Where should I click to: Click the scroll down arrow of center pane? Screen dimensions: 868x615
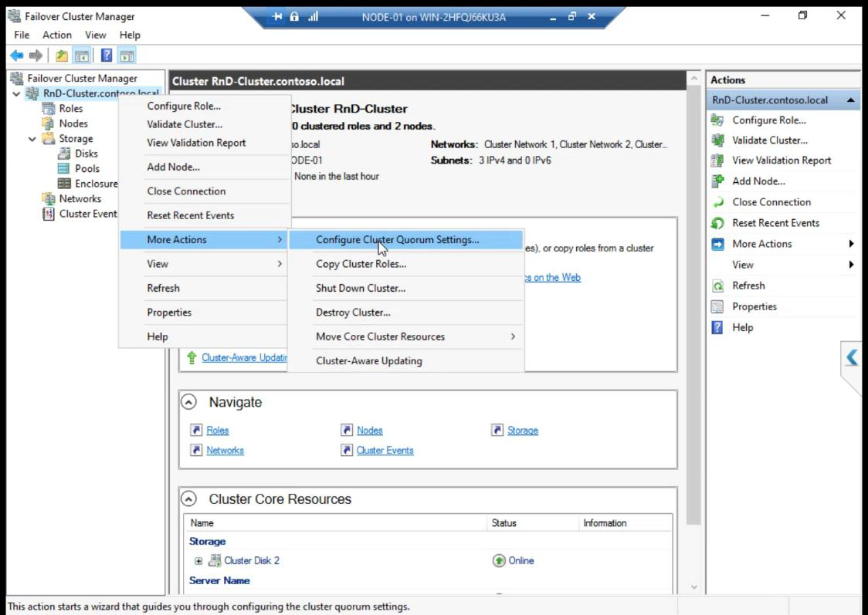tap(694, 586)
